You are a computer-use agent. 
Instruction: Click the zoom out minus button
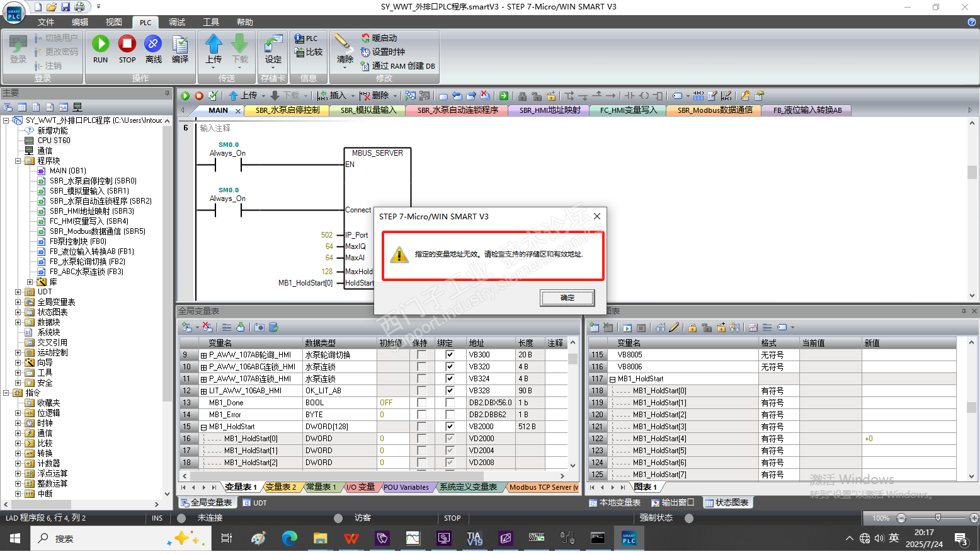901,518
